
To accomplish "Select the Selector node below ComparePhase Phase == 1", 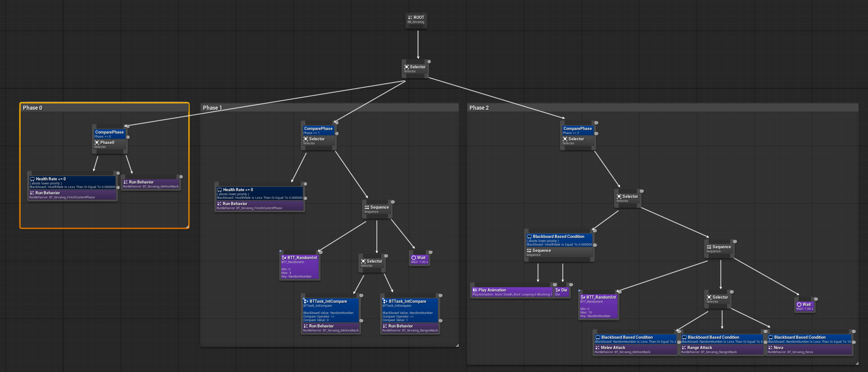I will 318,141.
